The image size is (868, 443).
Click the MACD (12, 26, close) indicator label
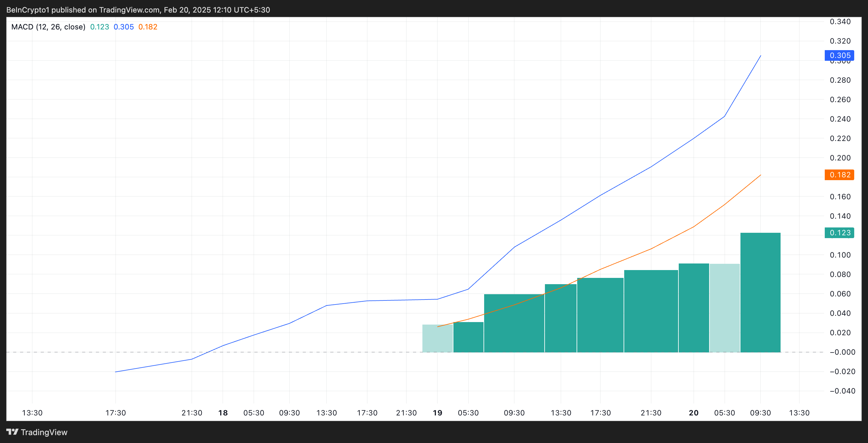48,27
